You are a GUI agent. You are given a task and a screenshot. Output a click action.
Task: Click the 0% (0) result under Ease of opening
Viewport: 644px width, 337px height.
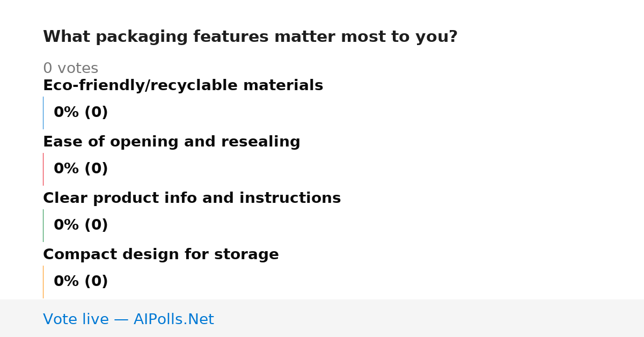(x=81, y=169)
